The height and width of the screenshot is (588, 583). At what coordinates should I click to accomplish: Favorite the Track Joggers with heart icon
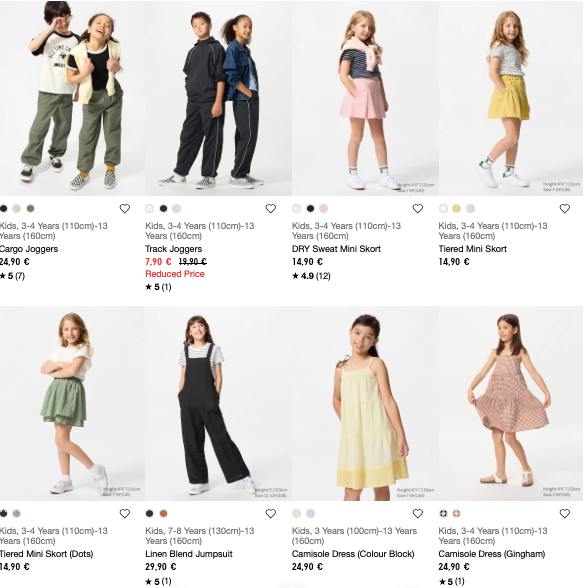[271, 208]
